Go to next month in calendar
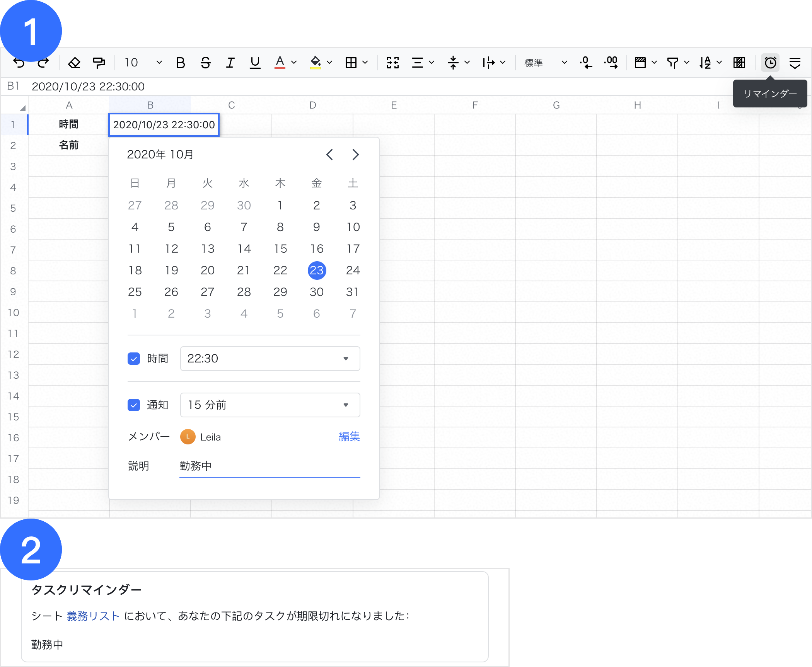Image resolution: width=812 pixels, height=667 pixels. coord(356,155)
